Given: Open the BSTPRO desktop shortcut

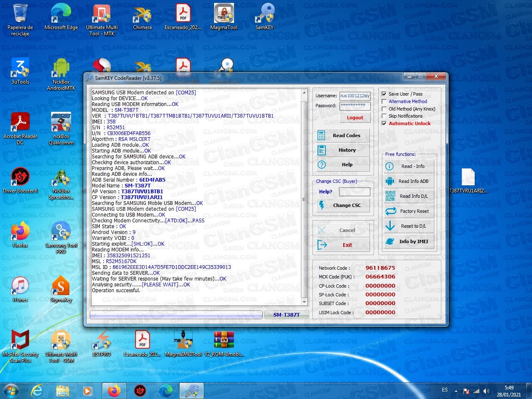Looking at the screenshot, I should click(102, 343).
